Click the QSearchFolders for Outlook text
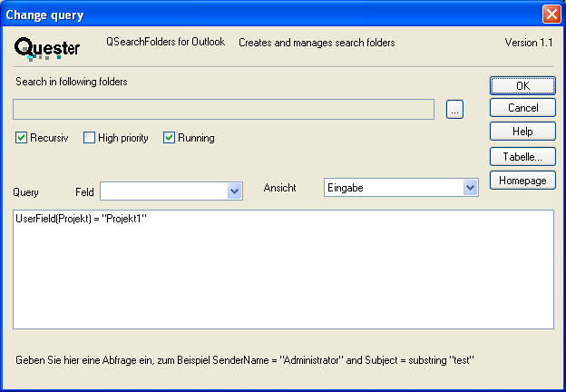 [x=165, y=43]
